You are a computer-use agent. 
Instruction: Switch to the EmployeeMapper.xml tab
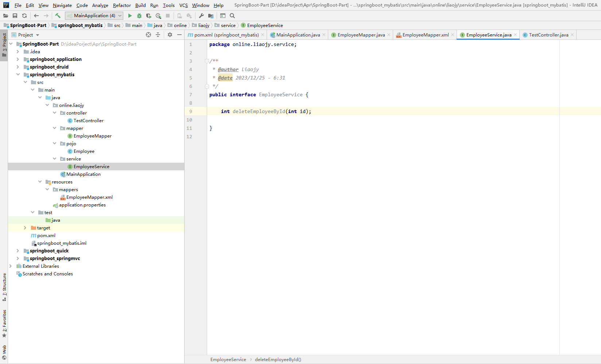coord(425,35)
